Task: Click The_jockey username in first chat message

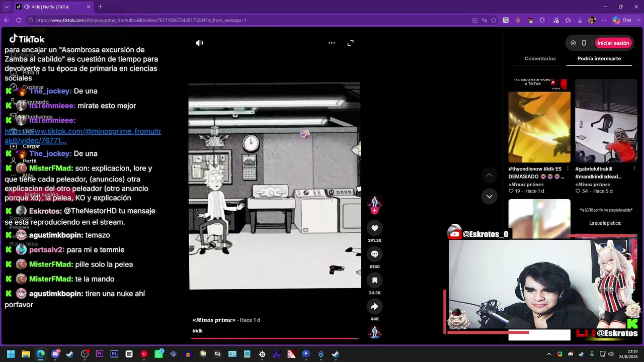Action: pyautogui.click(x=50, y=91)
